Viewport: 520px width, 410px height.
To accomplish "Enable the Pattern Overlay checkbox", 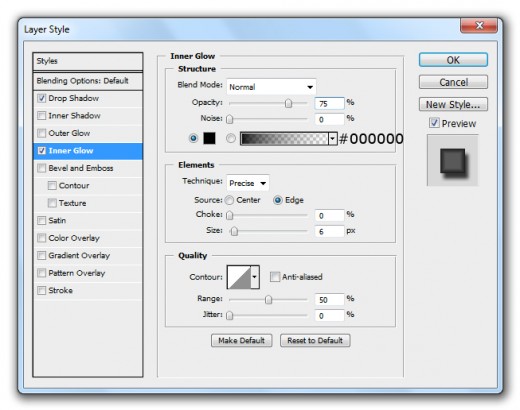I will (x=42, y=273).
